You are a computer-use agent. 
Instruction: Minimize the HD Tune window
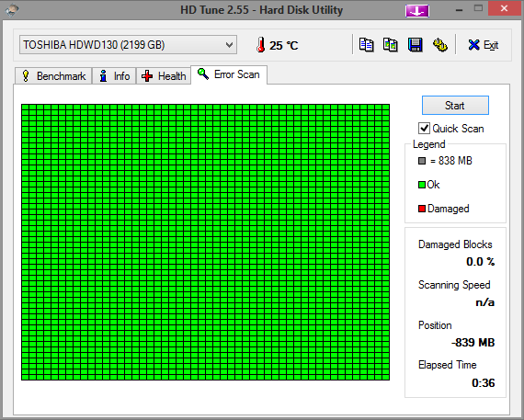point(459,10)
